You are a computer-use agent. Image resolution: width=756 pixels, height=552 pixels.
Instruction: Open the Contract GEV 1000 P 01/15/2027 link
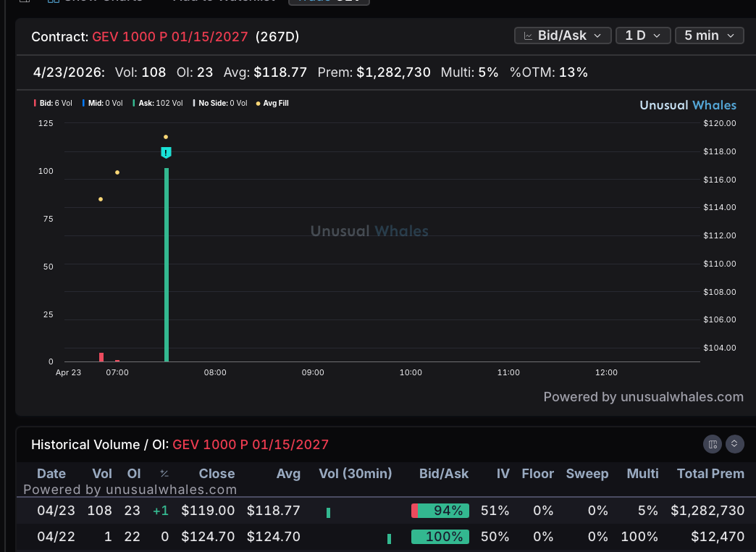coord(169,37)
